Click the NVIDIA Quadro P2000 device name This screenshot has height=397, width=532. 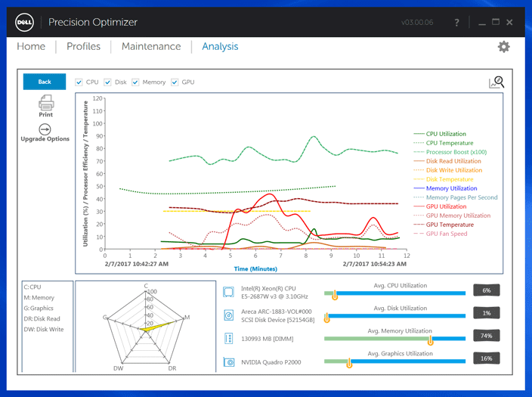[x=271, y=362]
